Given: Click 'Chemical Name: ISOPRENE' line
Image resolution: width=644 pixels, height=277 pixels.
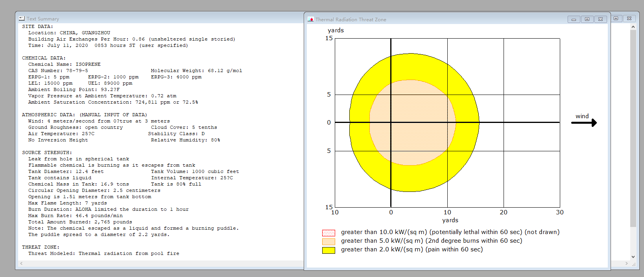Looking at the screenshot, I should pyautogui.click(x=64, y=64).
